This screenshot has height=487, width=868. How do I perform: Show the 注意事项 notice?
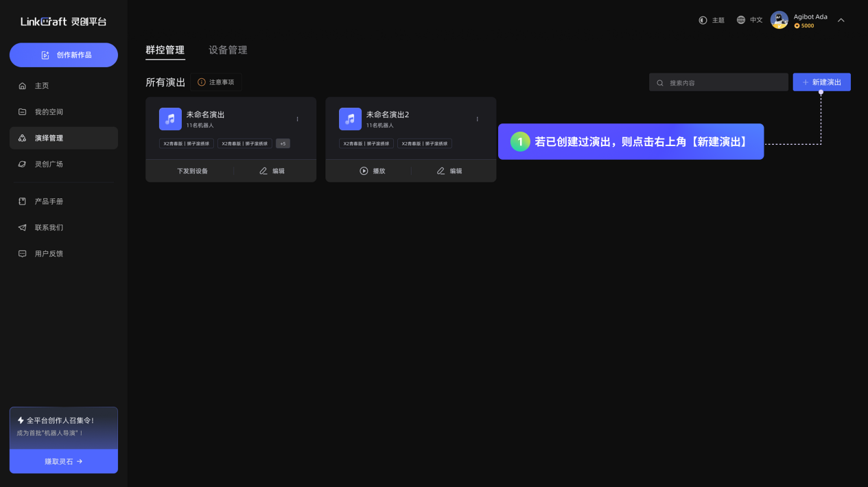click(216, 82)
